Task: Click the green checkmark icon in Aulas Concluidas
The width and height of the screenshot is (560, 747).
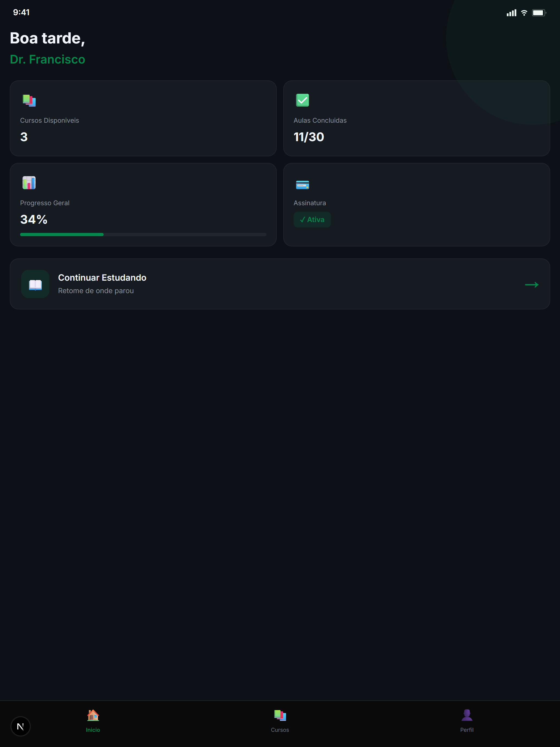Action: click(x=302, y=100)
